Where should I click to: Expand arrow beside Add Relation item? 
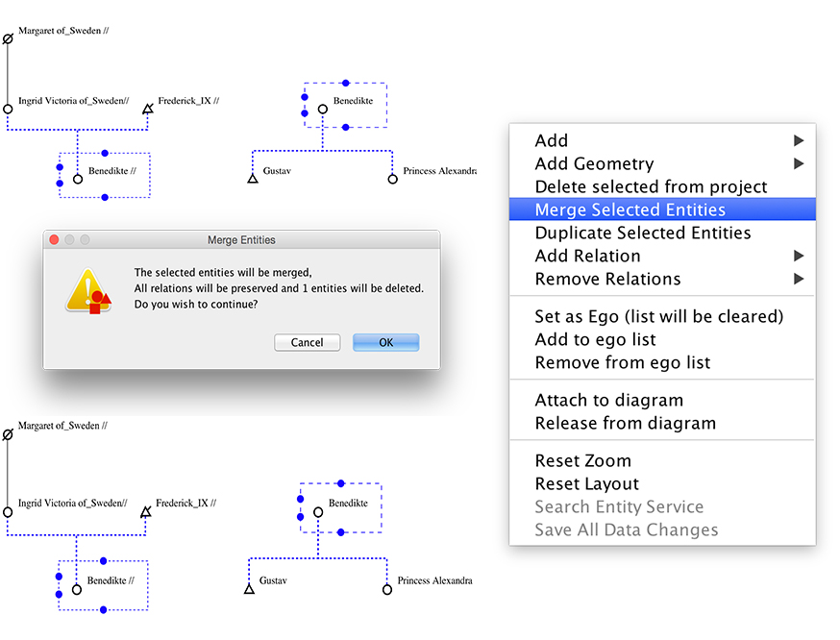pyautogui.click(x=799, y=256)
